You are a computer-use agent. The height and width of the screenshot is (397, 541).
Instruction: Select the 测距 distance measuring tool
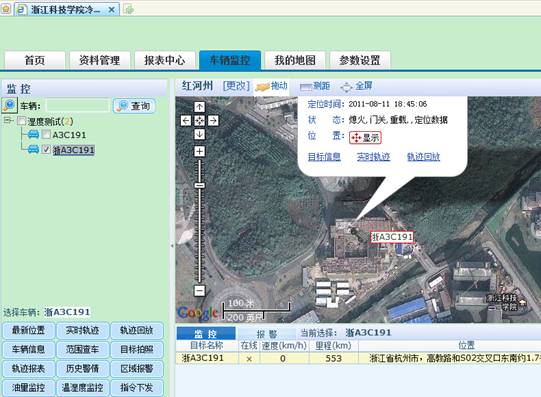315,86
